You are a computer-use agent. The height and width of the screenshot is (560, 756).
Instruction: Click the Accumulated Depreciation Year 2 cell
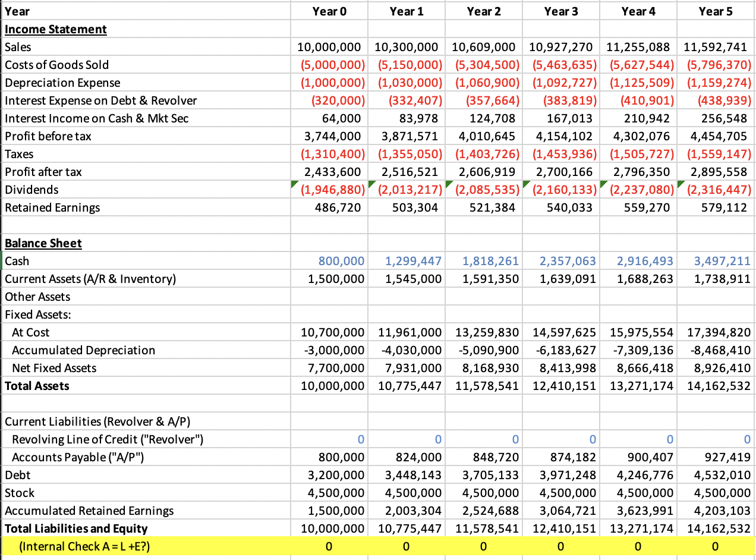point(484,350)
